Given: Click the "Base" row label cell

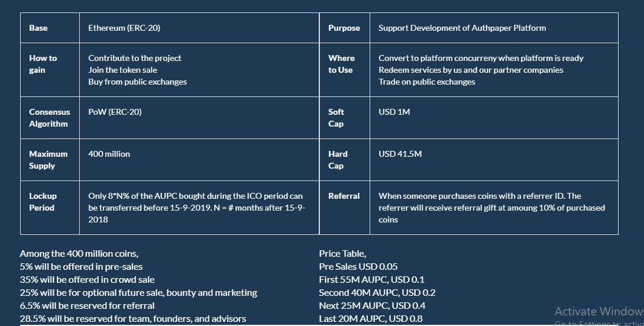Looking at the screenshot, I should pyautogui.click(x=38, y=28).
